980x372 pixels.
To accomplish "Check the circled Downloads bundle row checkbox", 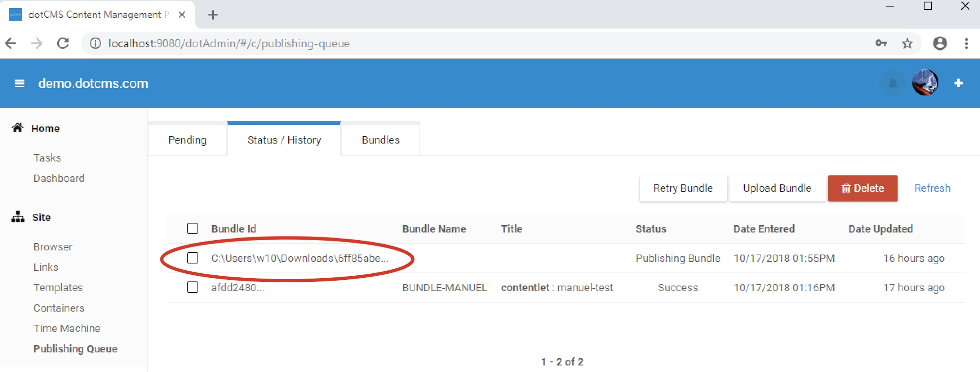I will 193,258.
